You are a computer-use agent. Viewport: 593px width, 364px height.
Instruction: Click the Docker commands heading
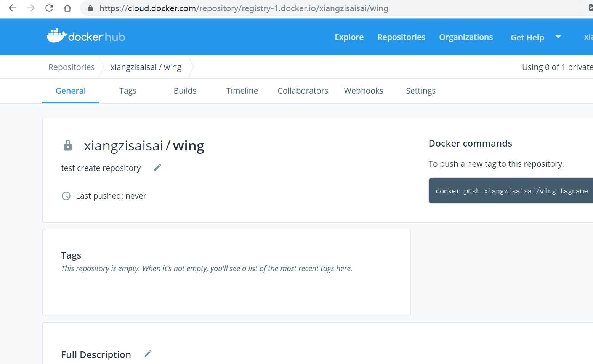[470, 143]
